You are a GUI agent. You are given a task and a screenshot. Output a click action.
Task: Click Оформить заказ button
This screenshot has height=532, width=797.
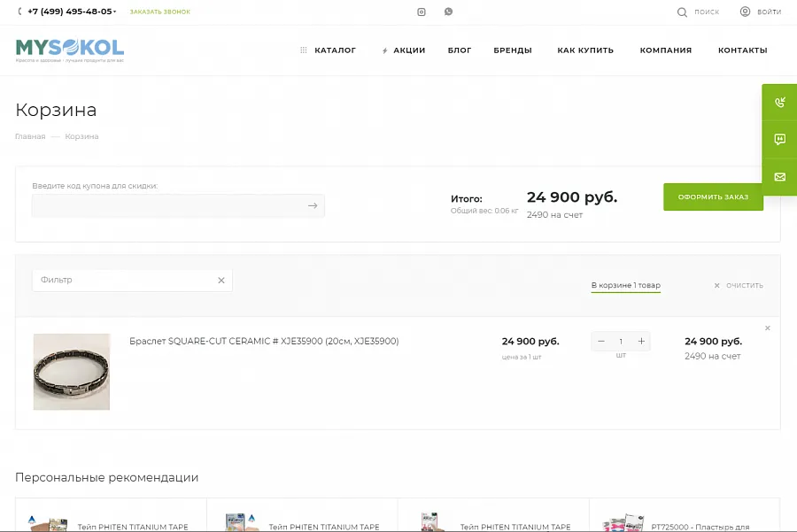(713, 197)
